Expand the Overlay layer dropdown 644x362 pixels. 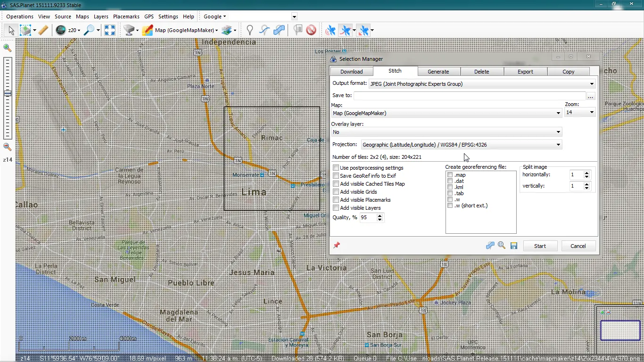pyautogui.click(x=558, y=132)
